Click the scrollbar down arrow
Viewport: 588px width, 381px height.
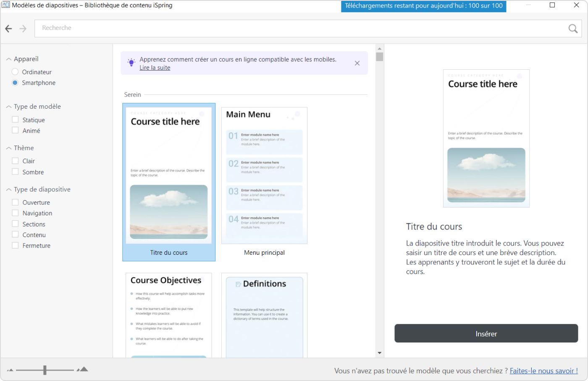point(380,353)
